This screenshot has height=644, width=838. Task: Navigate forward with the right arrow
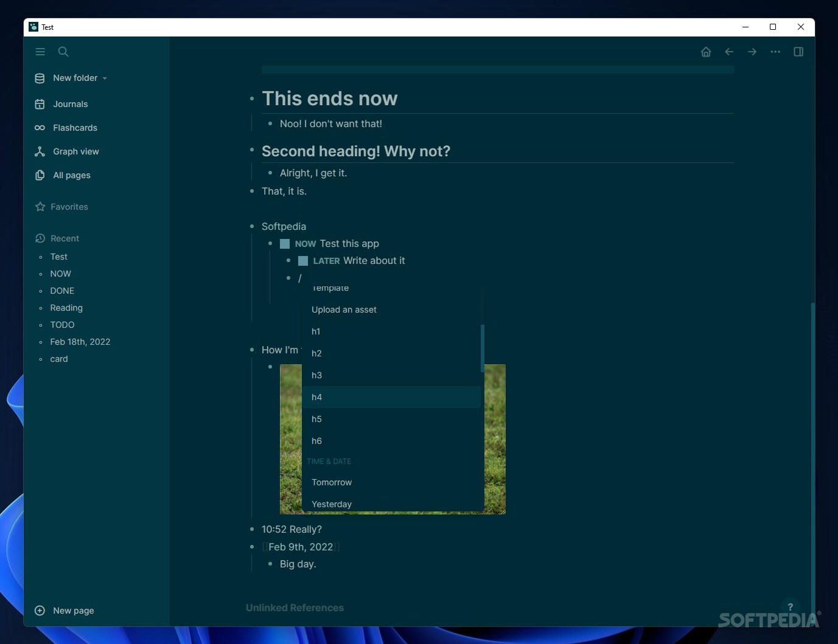tap(752, 52)
